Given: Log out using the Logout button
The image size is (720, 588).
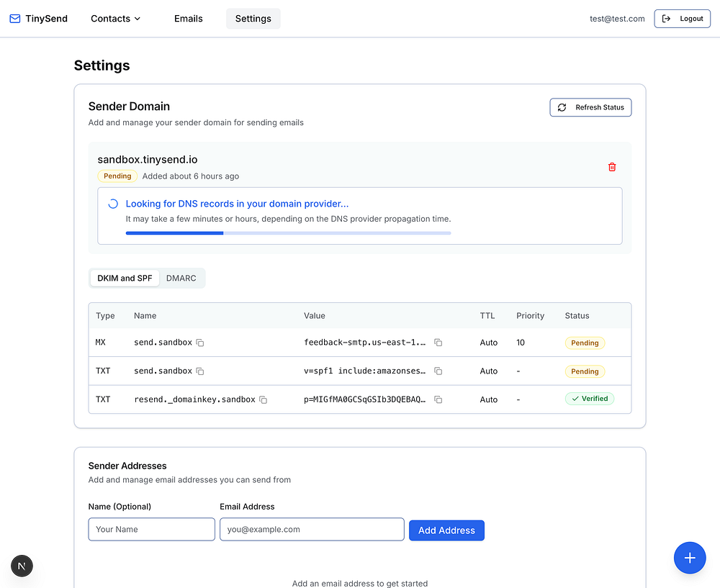Looking at the screenshot, I should click(682, 19).
